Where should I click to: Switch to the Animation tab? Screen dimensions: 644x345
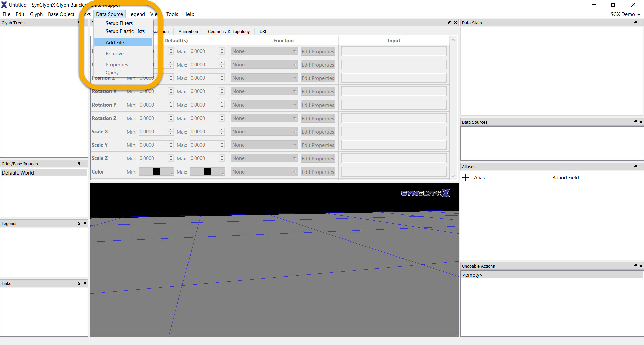point(188,32)
